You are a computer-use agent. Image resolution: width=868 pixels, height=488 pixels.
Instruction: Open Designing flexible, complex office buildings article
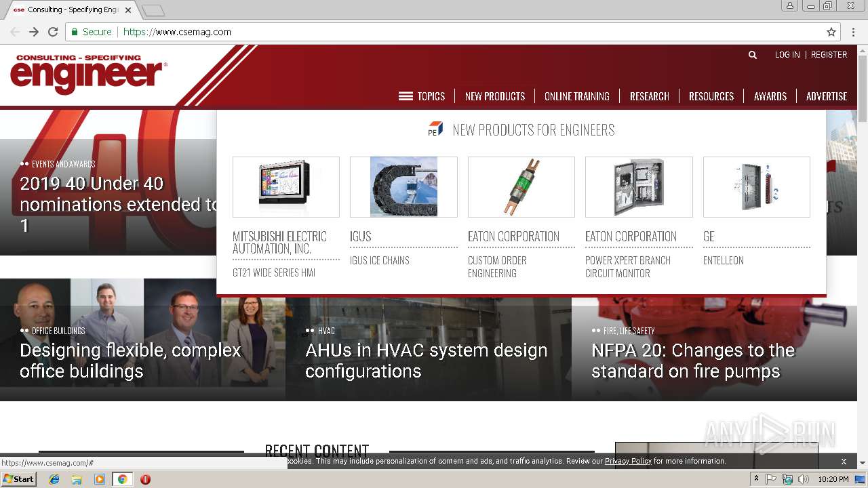pyautogui.click(x=130, y=361)
